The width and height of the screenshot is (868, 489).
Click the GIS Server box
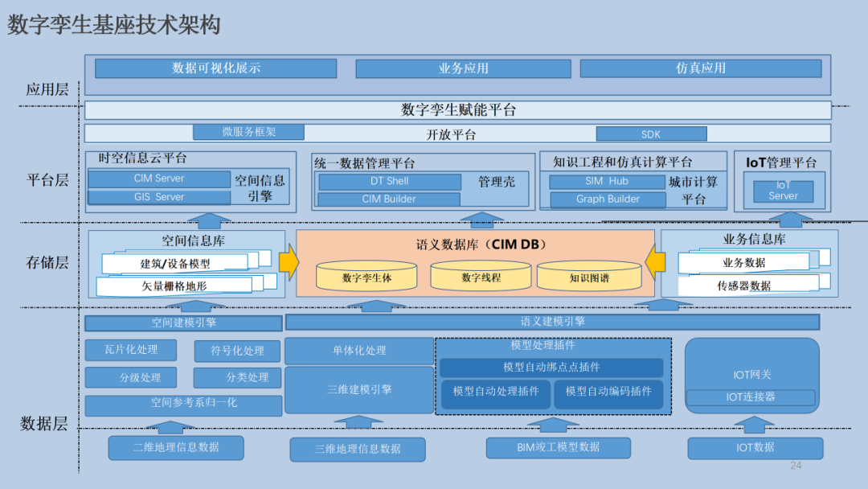[159, 197]
